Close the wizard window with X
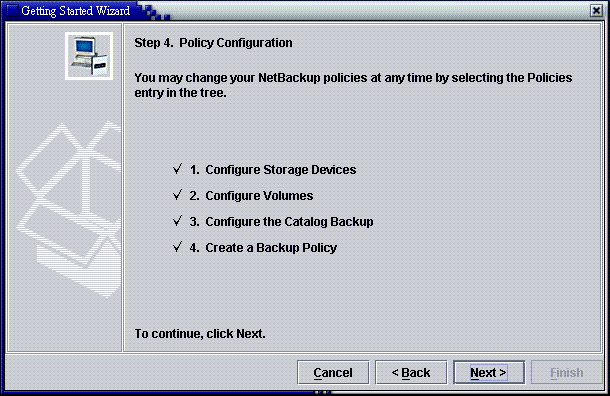This screenshot has height=396, width=610. tap(596, 11)
